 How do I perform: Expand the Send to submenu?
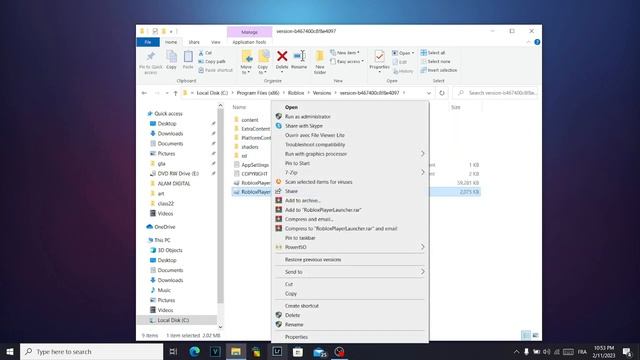coord(350,272)
